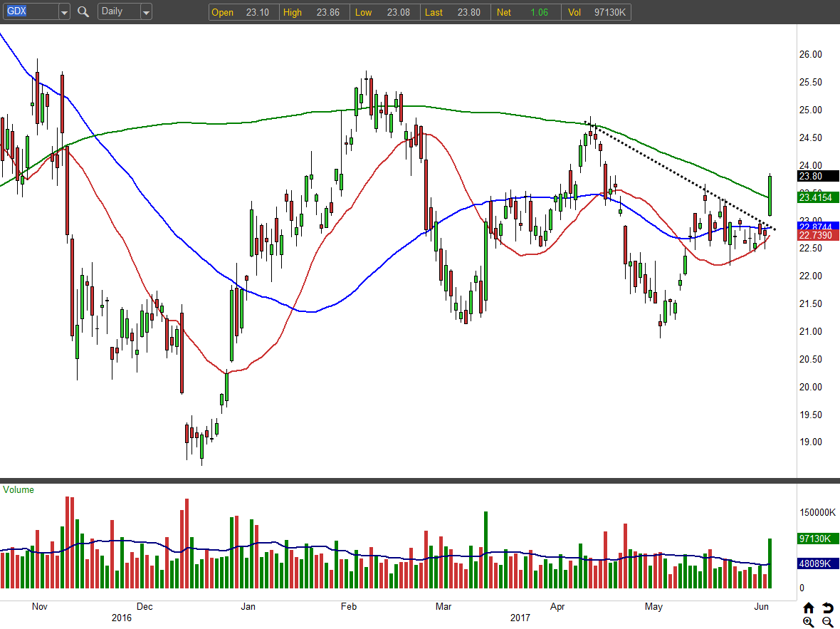Click the Daily interval field
This screenshot has height=629, width=840.
[119, 12]
